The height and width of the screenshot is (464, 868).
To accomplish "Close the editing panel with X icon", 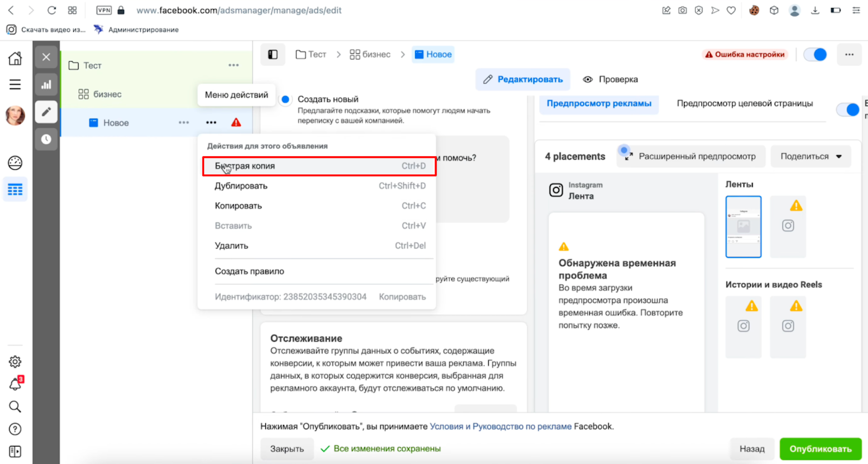I will point(46,57).
